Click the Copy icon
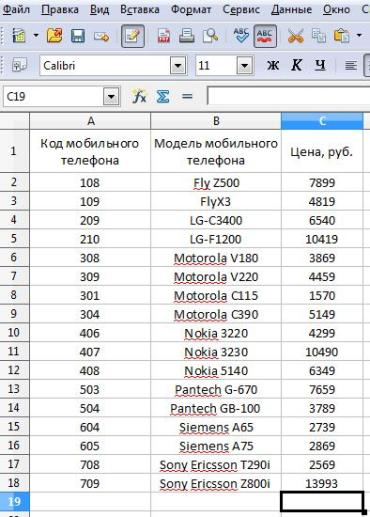Viewport: 370px width, 517px height. 319,36
